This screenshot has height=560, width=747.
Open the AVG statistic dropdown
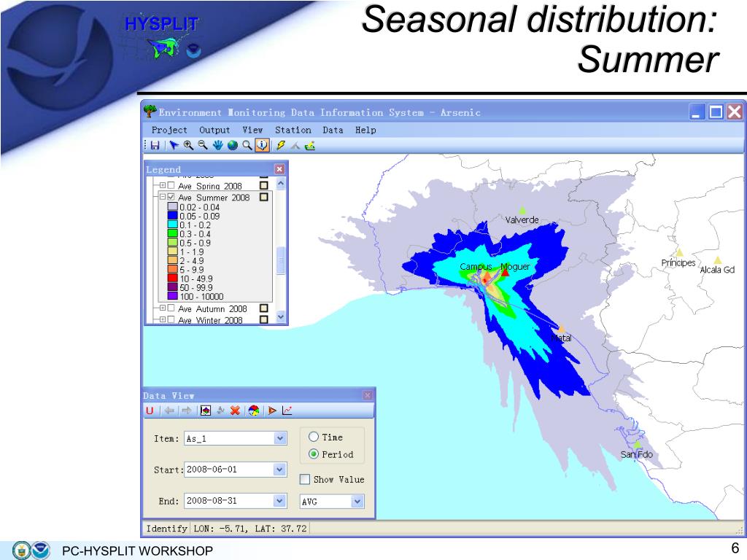click(x=357, y=502)
